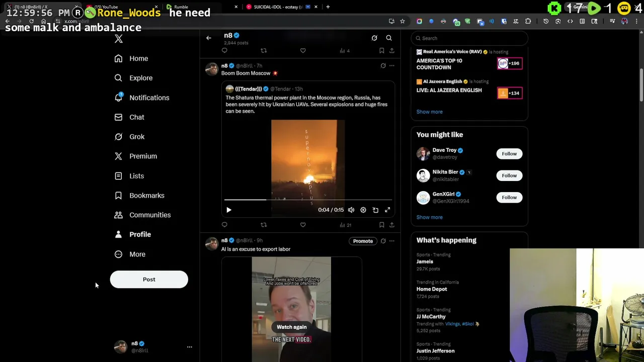The image size is (644, 362).
Task: Share the Boom Boom Moscow post
Action: 392,225
